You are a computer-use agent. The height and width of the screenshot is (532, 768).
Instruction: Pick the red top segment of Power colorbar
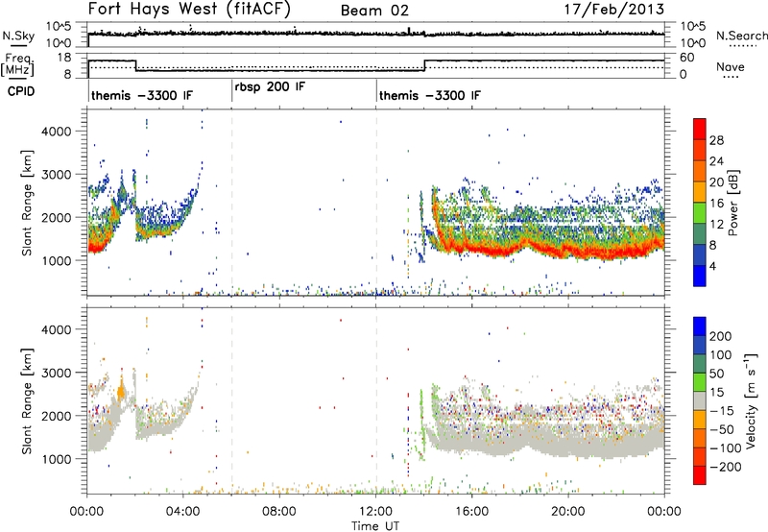tap(700, 129)
